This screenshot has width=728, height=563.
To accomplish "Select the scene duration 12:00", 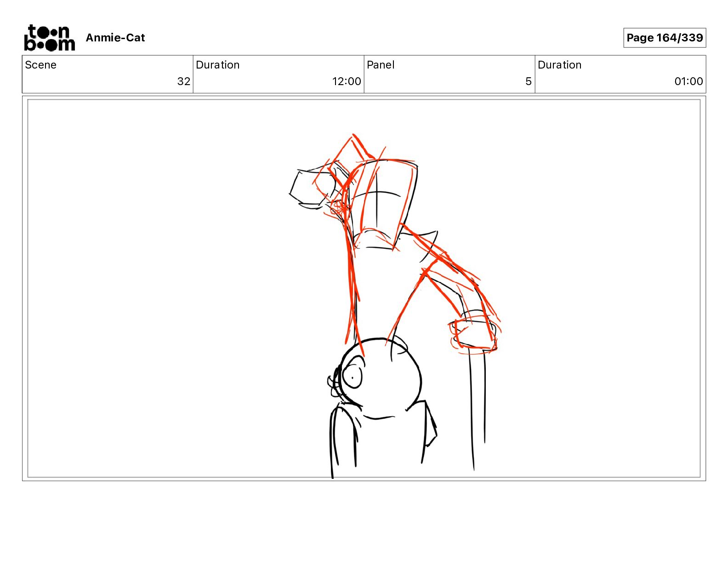I will tap(347, 81).
